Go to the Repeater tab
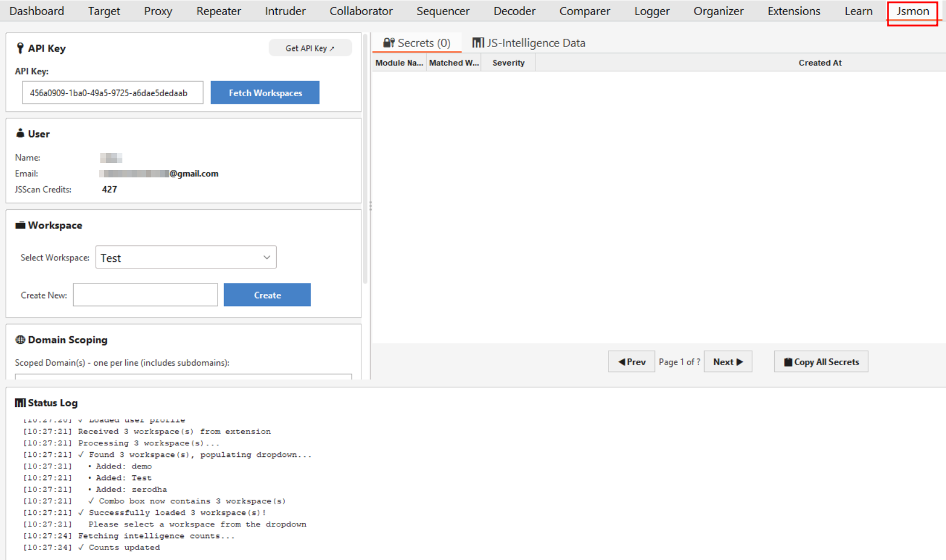946x560 pixels. click(x=218, y=11)
